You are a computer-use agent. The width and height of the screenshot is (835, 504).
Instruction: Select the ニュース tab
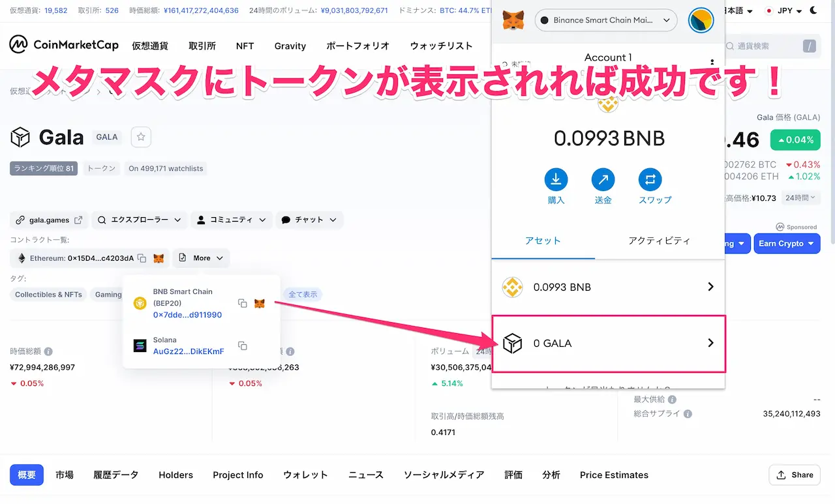[366, 475]
